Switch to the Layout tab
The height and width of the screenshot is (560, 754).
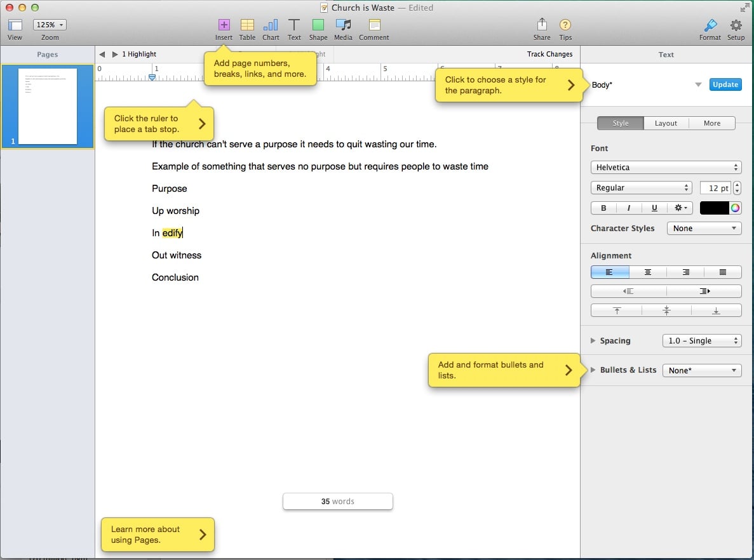666,123
